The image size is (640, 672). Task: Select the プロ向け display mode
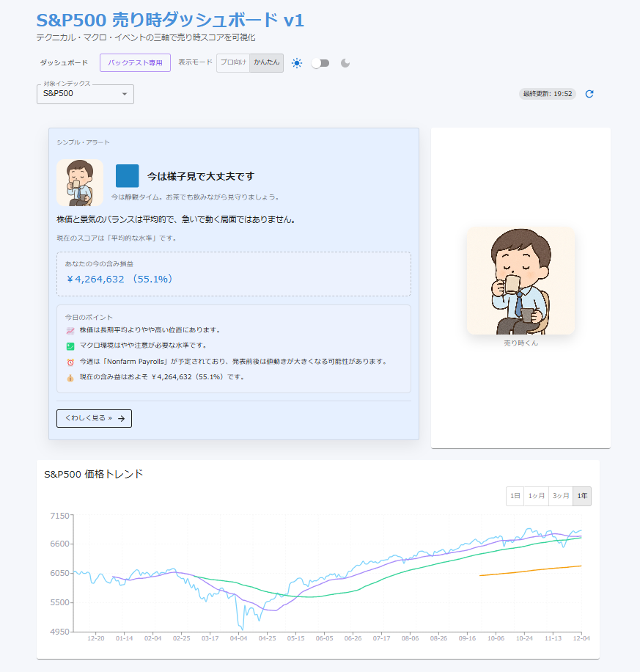[x=233, y=63]
